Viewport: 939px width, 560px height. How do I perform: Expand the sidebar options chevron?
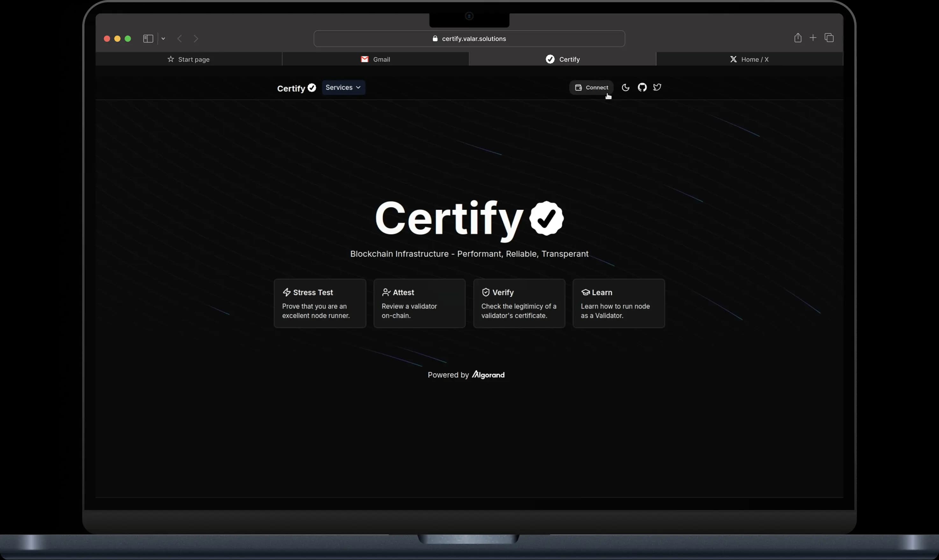(x=163, y=39)
